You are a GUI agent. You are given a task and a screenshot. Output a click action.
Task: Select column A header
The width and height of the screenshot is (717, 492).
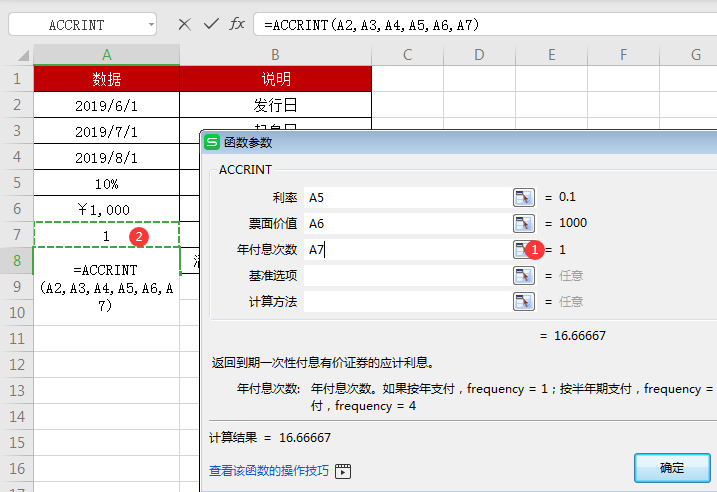click(106, 55)
